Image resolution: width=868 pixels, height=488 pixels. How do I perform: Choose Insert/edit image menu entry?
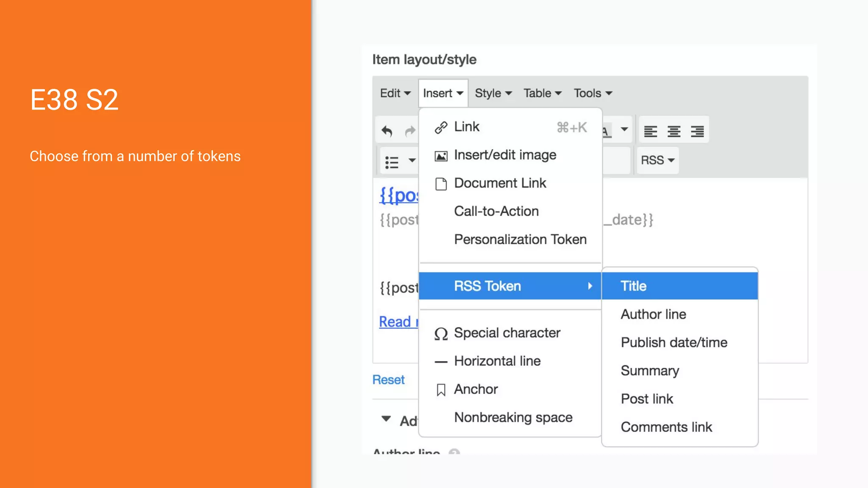[505, 155]
